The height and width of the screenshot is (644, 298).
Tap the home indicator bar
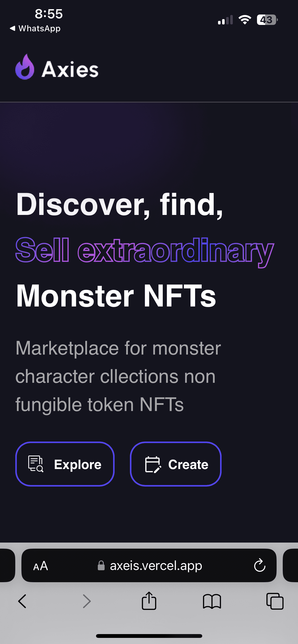coord(149,636)
